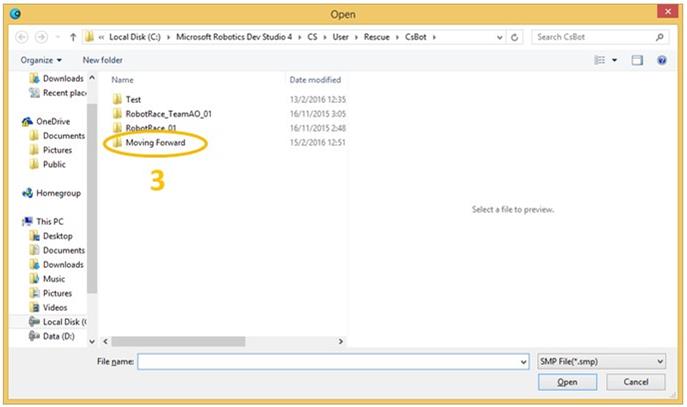Click the Up one level arrow icon

click(73, 38)
